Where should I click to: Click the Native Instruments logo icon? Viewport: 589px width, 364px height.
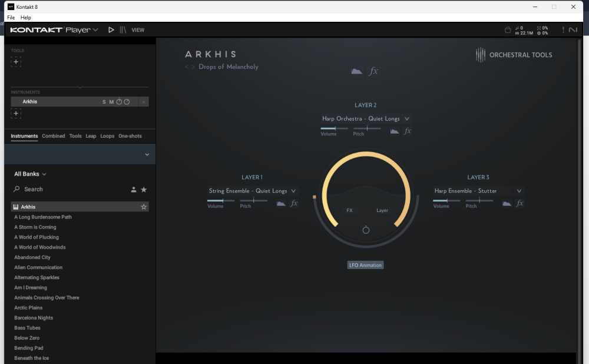(573, 29)
